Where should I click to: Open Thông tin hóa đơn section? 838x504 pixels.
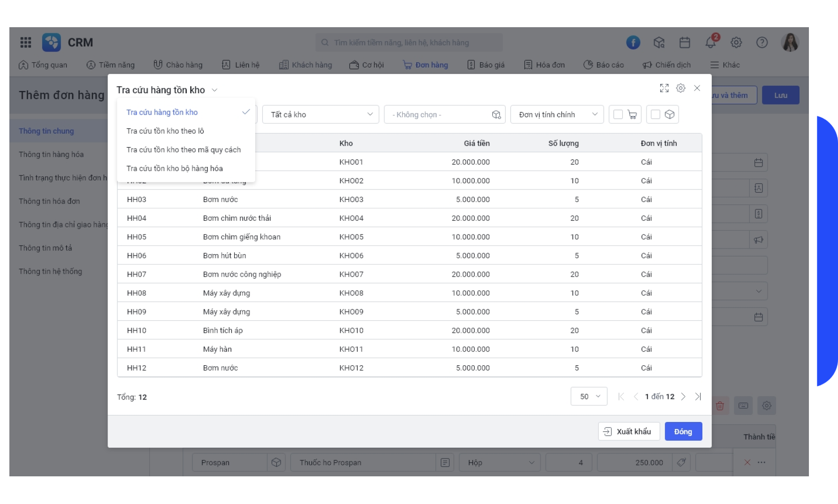point(49,202)
